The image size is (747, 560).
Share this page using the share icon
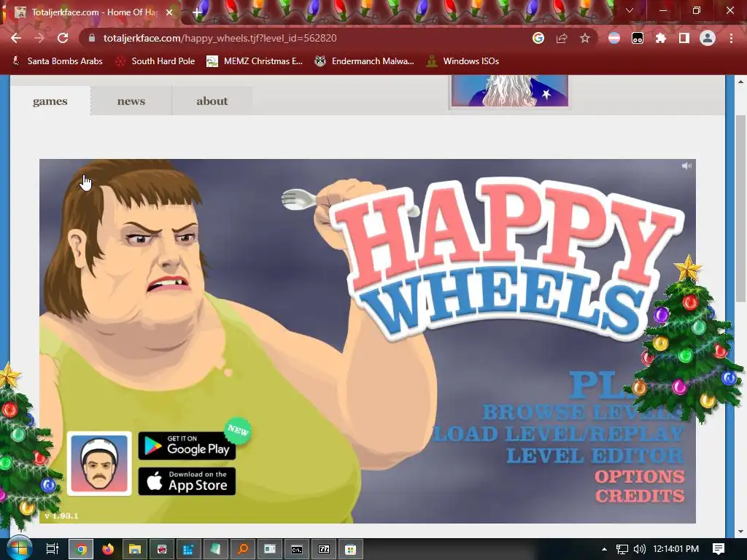coord(562,38)
